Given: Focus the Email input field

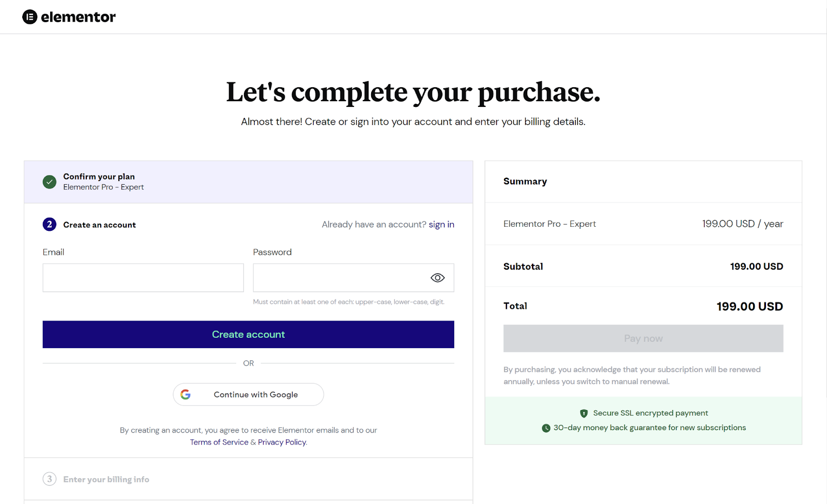Looking at the screenshot, I should 143,278.
